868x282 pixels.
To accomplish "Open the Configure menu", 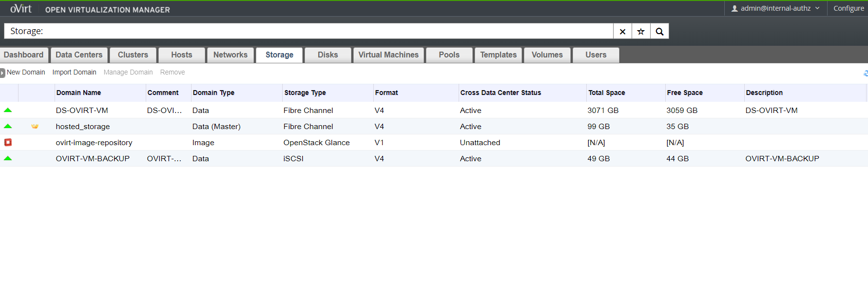I will pos(848,8).
